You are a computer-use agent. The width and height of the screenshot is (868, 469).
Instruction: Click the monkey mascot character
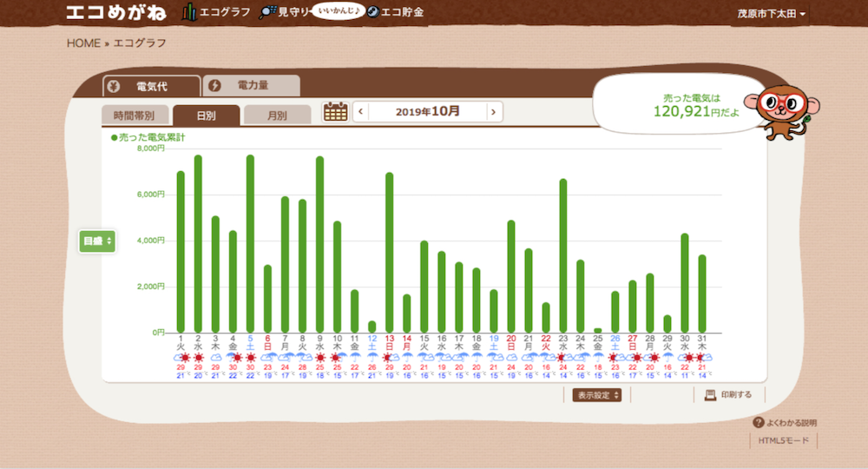(783, 112)
